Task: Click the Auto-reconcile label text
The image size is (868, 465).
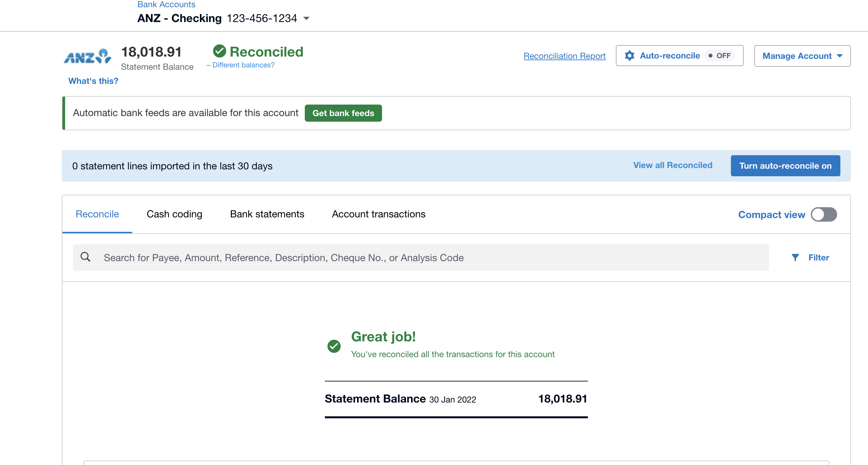Action: click(x=669, y=56)
